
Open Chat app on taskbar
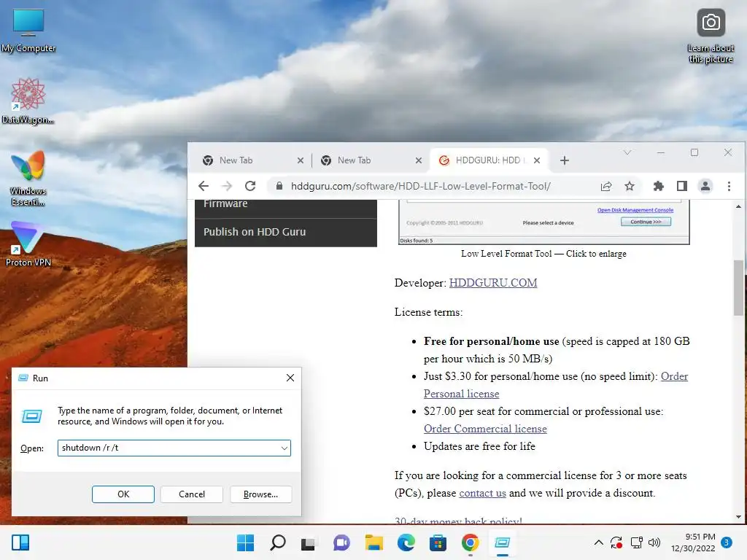pos(341,542)
